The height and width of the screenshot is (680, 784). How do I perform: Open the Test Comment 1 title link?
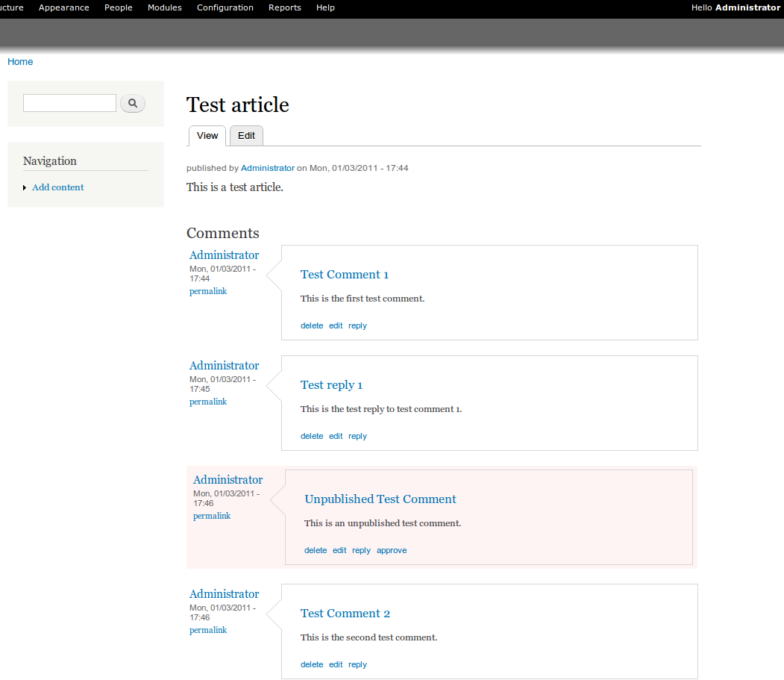coord(344,275)
